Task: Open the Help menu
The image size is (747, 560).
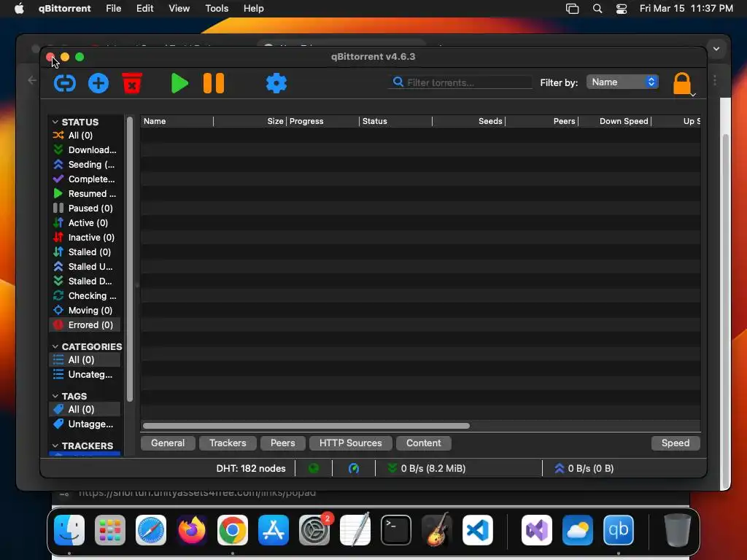Action: pyautogui.click(x=253, y=9)
